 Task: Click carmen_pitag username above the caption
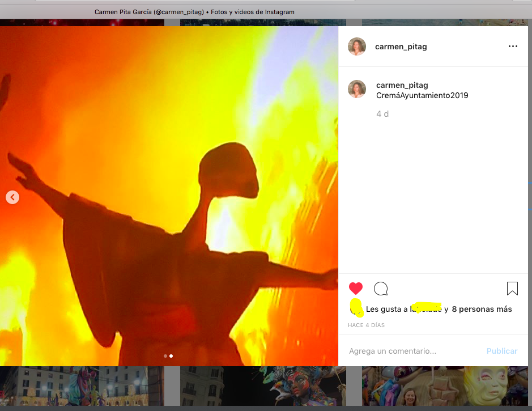point(402,85)
